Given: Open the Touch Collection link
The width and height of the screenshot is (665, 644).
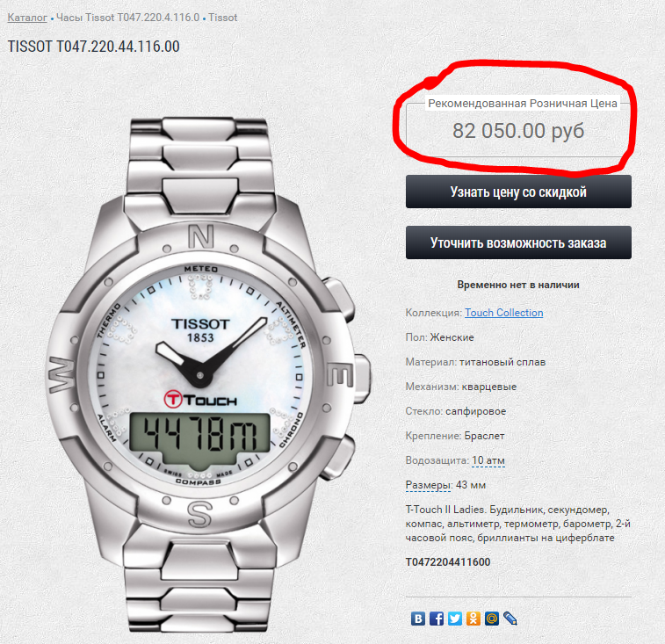Looking at the screenshot, I should pos(504,313).
